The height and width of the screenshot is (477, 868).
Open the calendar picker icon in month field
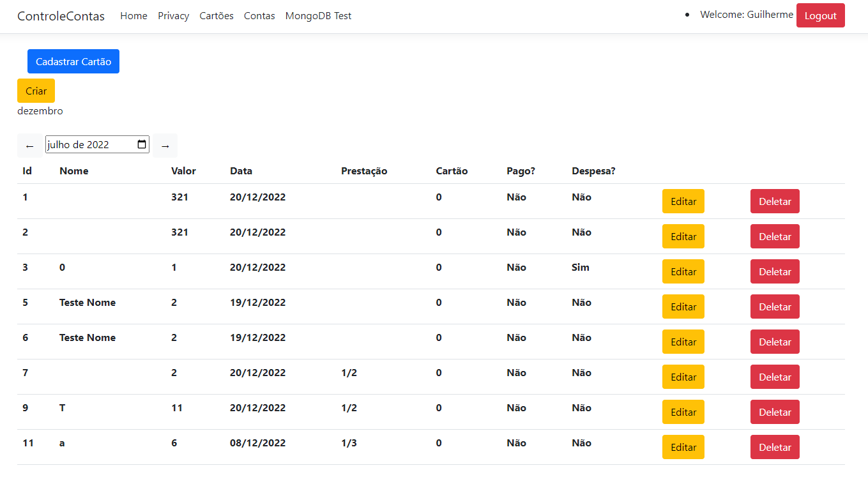click(x=142, y=145)
